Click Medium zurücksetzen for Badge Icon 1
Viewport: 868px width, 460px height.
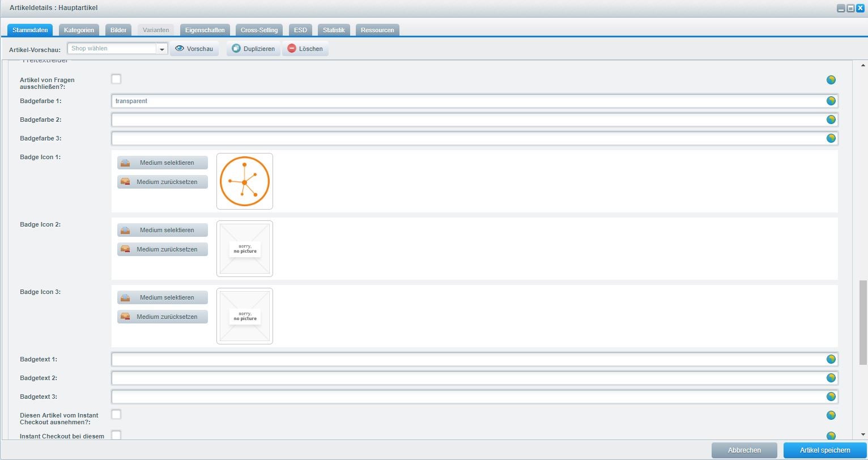pos(163,182)
